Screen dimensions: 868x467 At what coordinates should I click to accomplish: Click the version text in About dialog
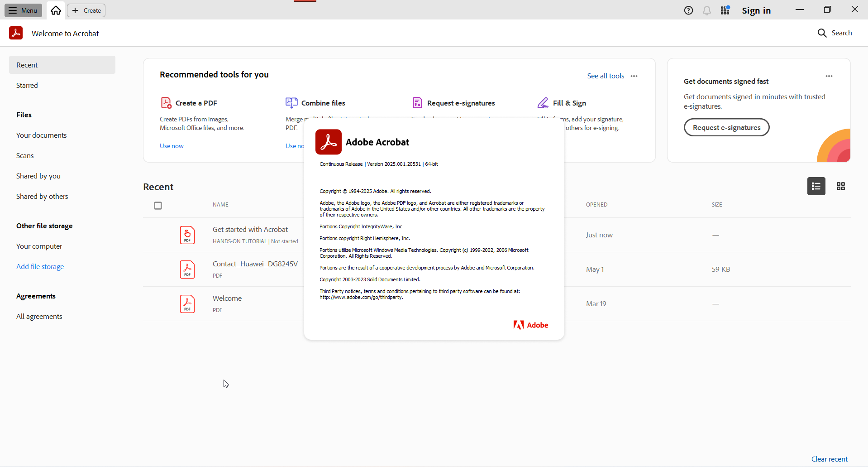click(x=379, y=164)
